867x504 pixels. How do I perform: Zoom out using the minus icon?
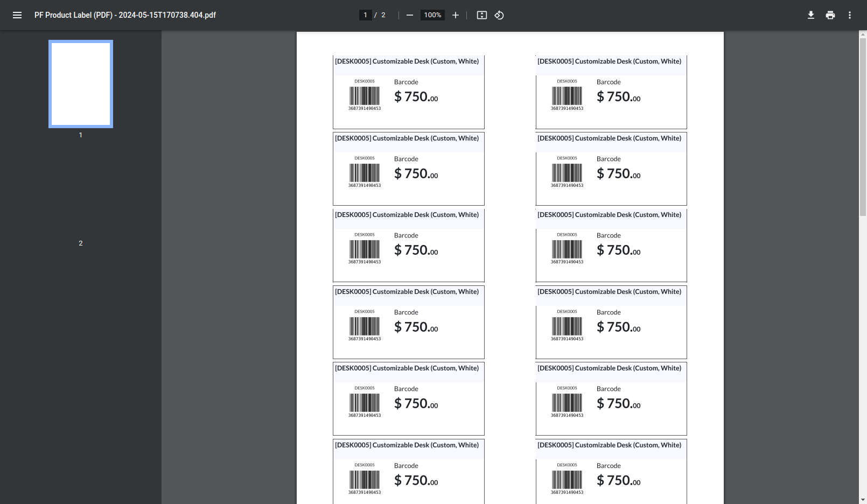tap(410, 15)
